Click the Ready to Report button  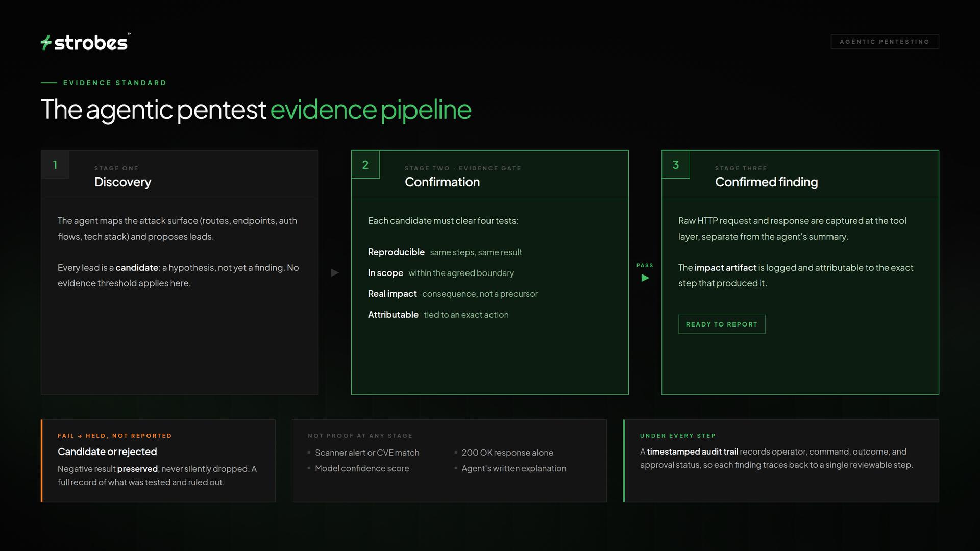point(722,324)
